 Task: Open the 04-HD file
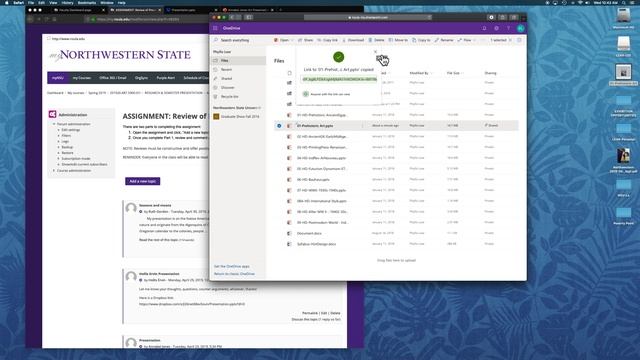click(321, 158)
